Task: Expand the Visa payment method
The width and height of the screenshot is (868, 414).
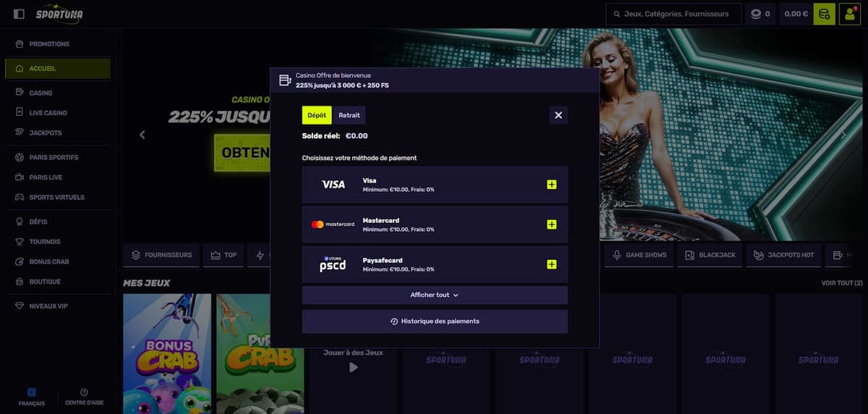Action: click(552, 185)
